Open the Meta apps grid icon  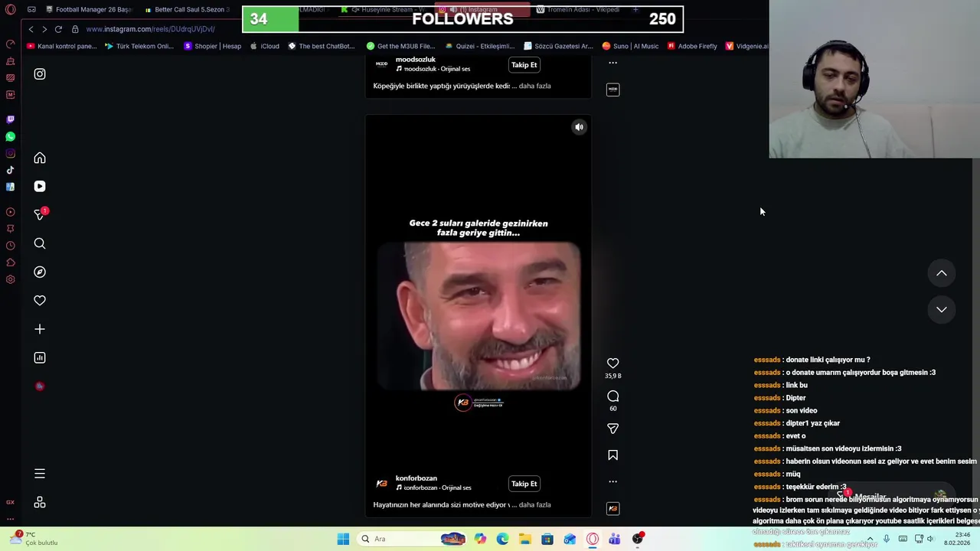point(40,503)
